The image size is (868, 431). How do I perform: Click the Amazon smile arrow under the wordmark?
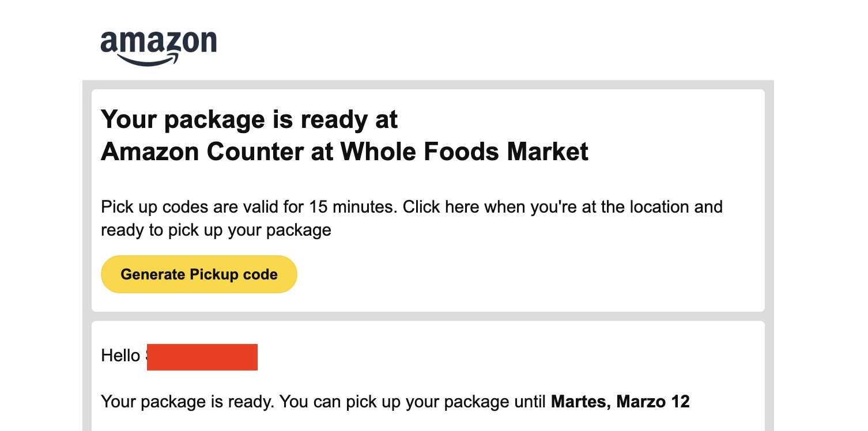[148, 61]
